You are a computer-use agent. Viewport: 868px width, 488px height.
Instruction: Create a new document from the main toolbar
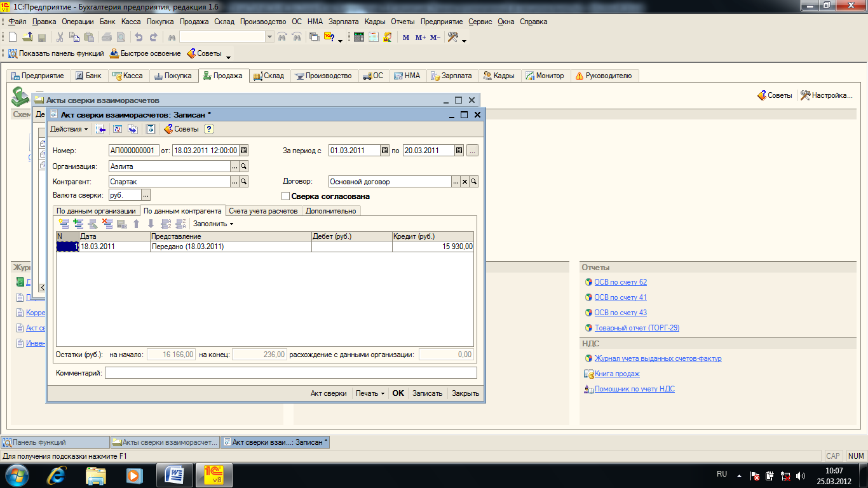pyautogui.click(x=13, y=37)
